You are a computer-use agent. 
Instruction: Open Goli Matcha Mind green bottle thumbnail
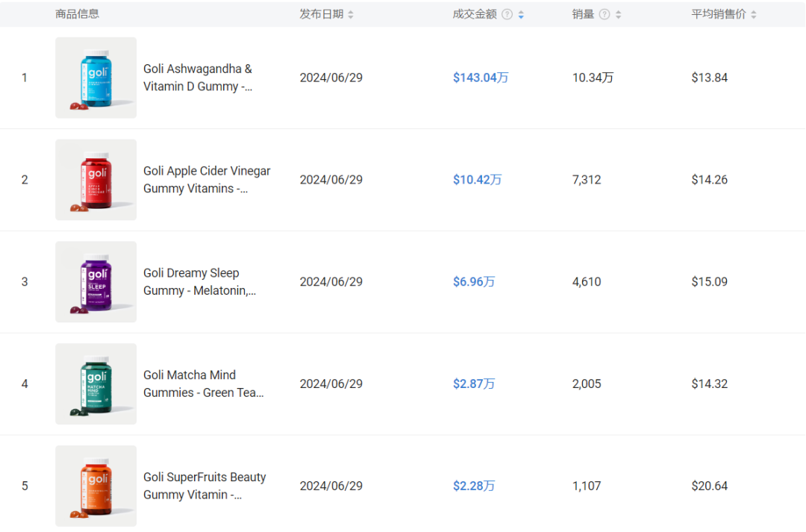tap(96, 384)
